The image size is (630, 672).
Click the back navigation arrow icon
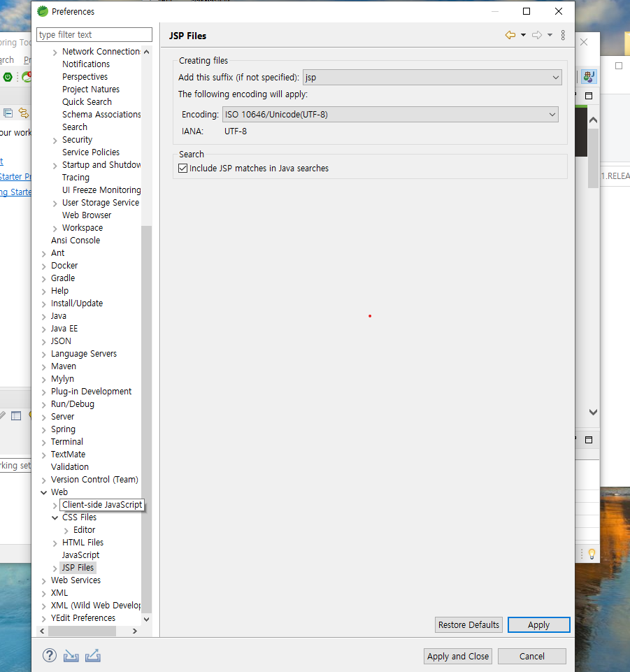(x=510, y=35)
